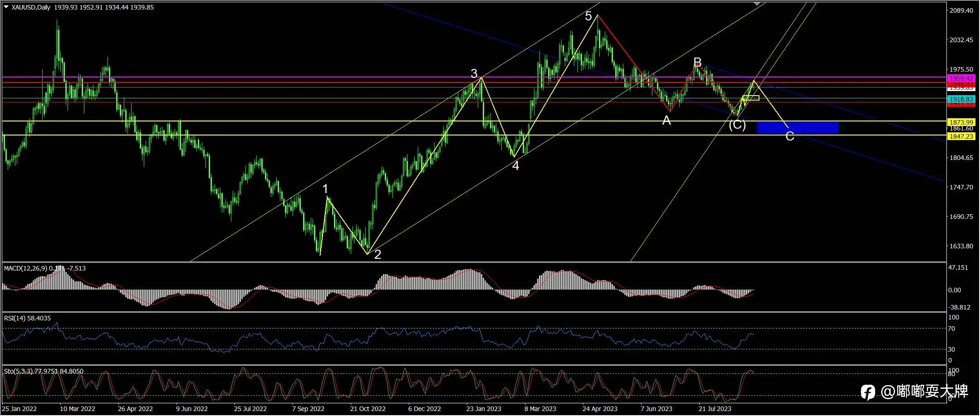Select the XAUUSD,Daily chart title text

[31, 7]
